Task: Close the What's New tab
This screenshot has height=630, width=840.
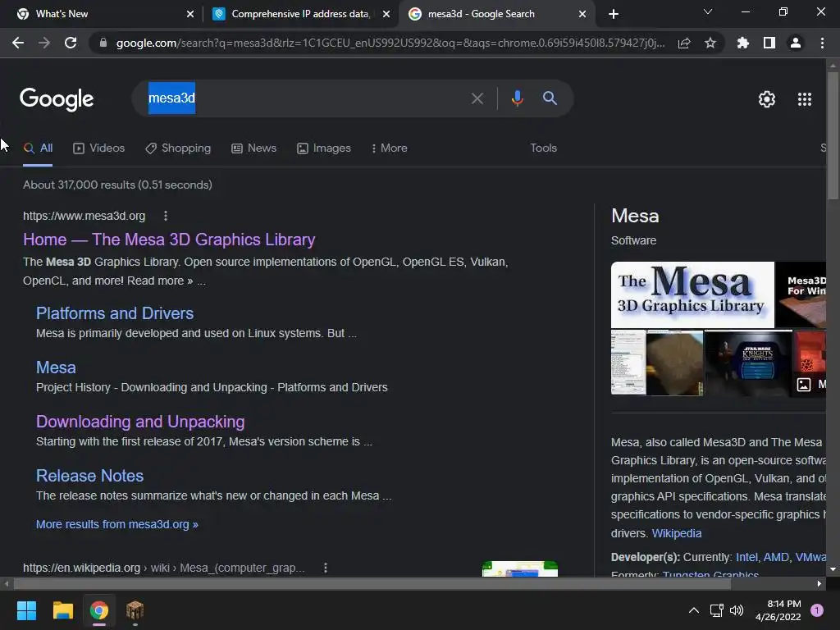Action: (x=190, y=14)
